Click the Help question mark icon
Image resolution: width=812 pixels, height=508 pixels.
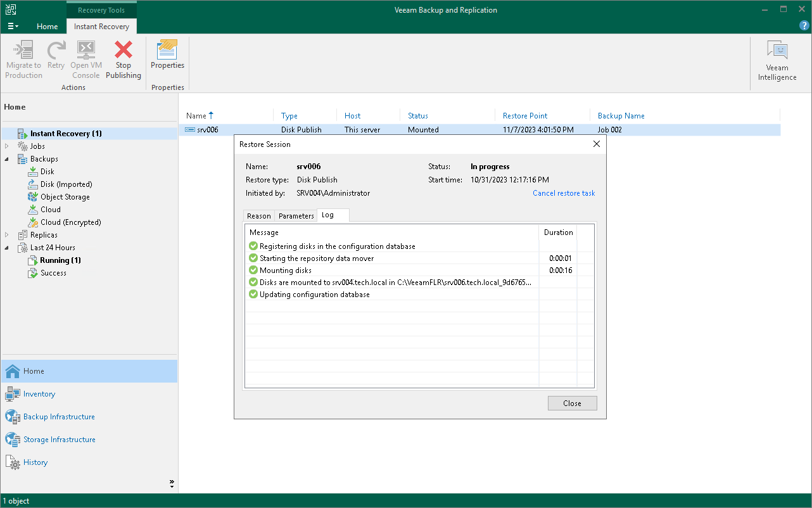[804, 25]
